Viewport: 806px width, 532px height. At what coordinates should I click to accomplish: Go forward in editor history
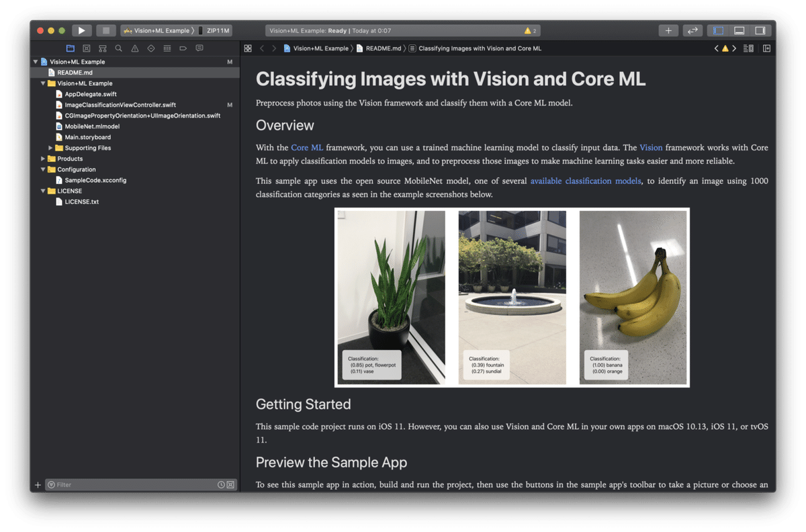(x=273, y=48)
